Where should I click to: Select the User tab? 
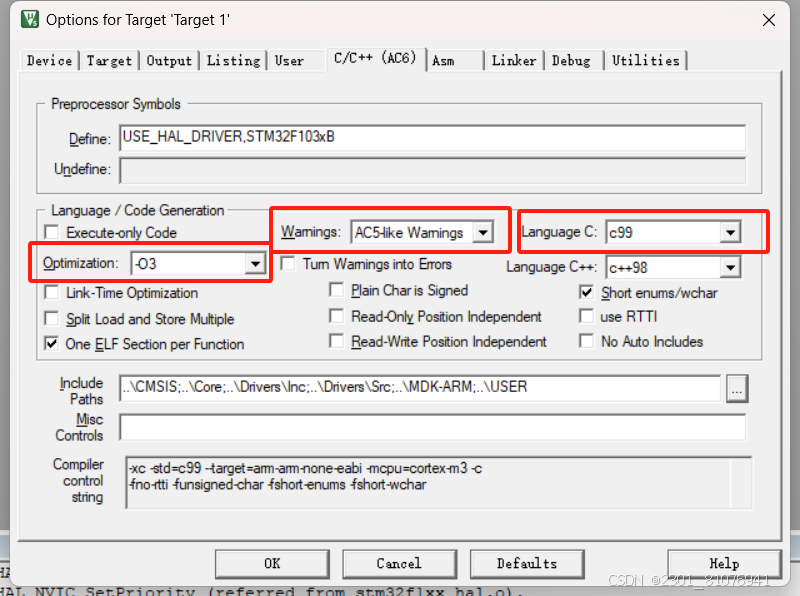tap(289, 61)
